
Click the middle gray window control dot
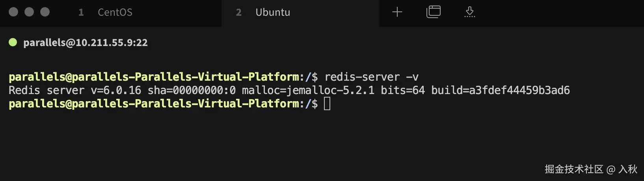[29, 12]
